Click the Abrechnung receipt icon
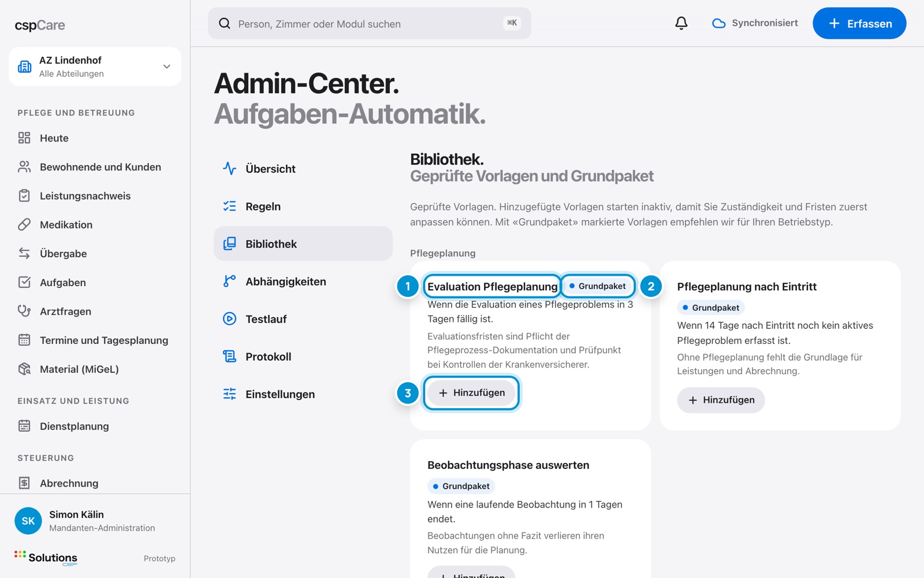 (x=24, y=483)
